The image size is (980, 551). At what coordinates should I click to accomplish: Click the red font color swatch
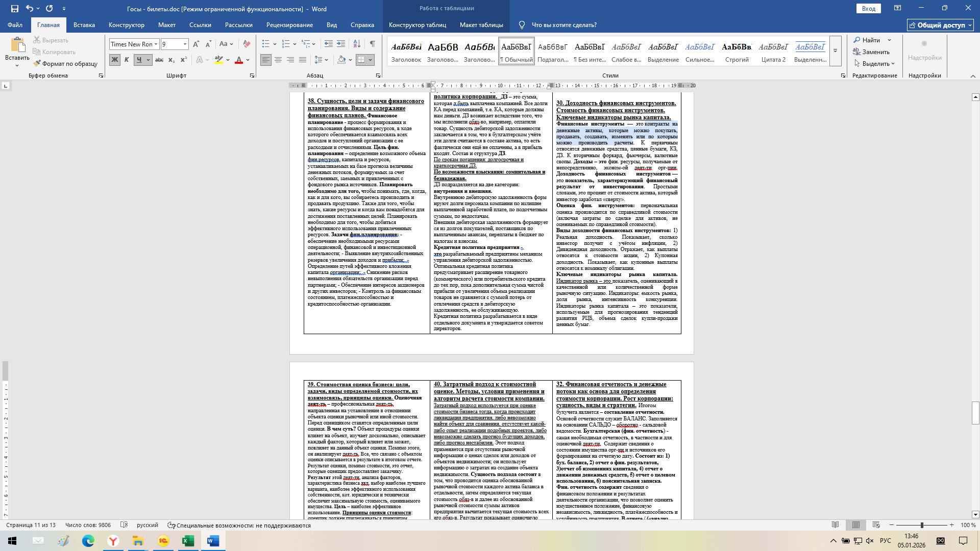tap(238, 60)
